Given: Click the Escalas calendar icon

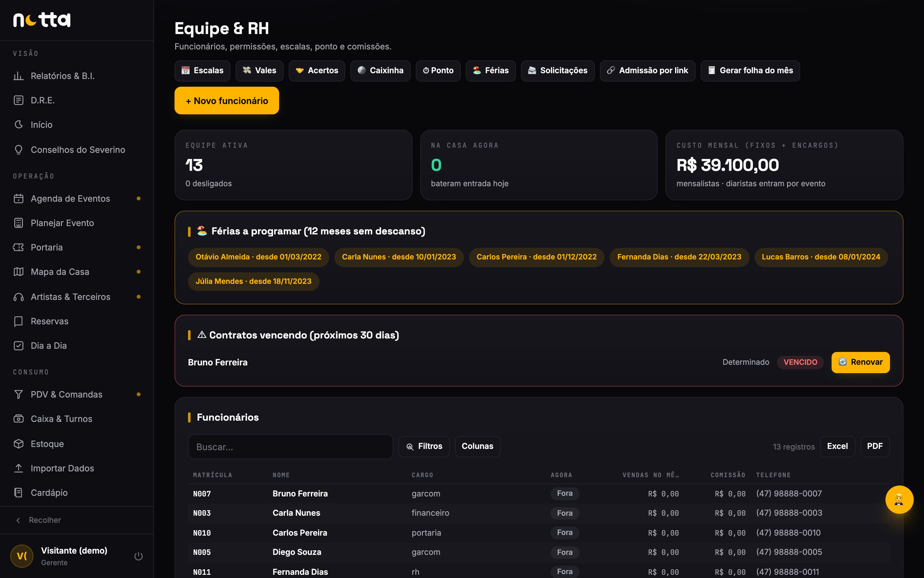Looking at the screenshot, I should pyautogui.click(x=185, y=70).
